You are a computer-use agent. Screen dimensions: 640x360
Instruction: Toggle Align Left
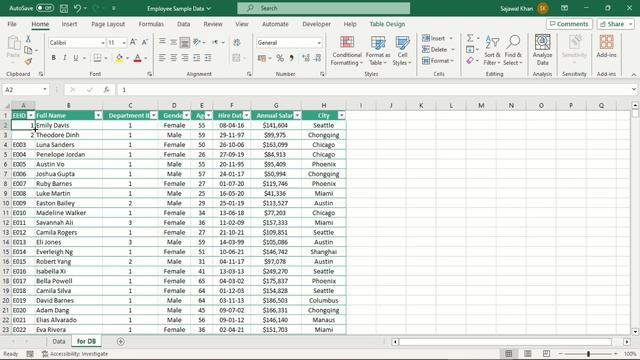(162, 58)
